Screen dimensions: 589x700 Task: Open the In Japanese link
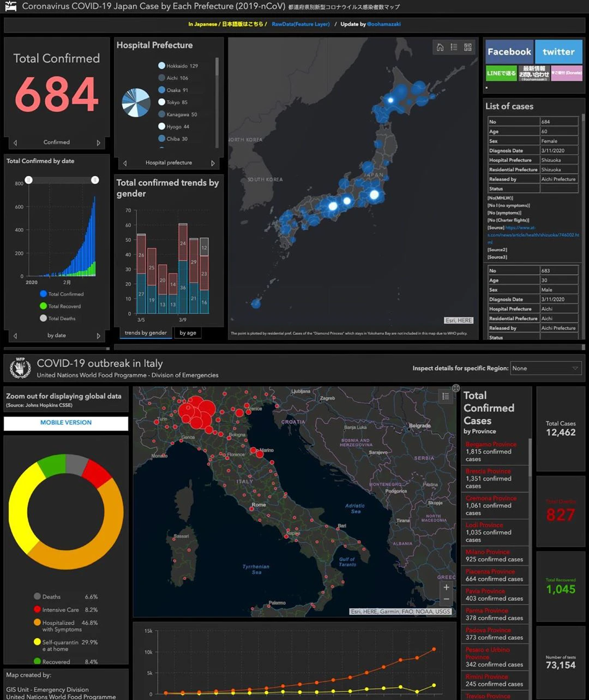tap(227, 24)
